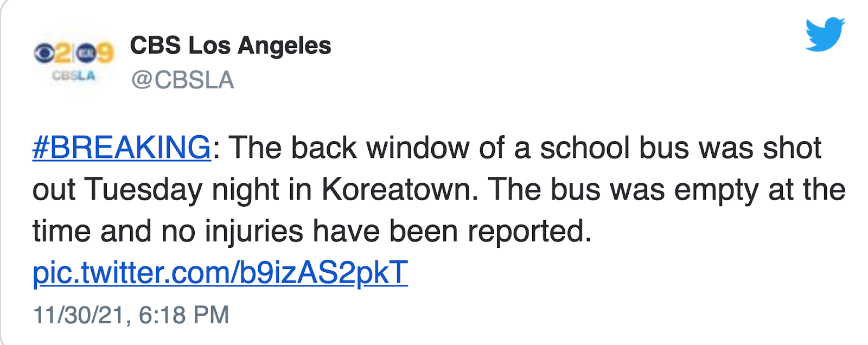This screenshot has height=345, width=868.
Task: Open the #BREAKING hashtag link
Action: pyautogui.click(x=122, y=148)
